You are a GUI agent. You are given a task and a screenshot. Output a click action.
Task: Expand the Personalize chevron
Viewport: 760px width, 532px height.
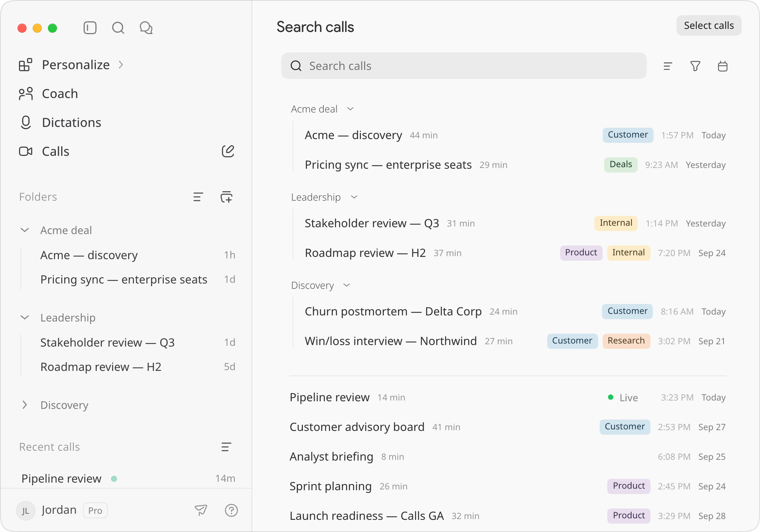(121, 65)
